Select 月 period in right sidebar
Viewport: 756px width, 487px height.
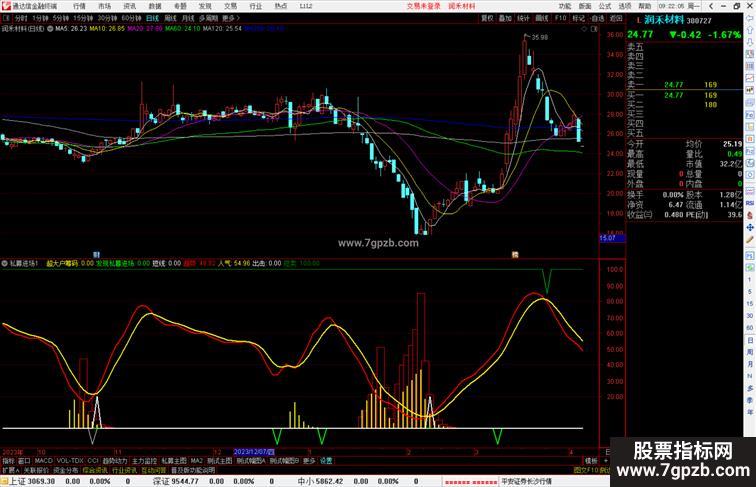point(750,365)
